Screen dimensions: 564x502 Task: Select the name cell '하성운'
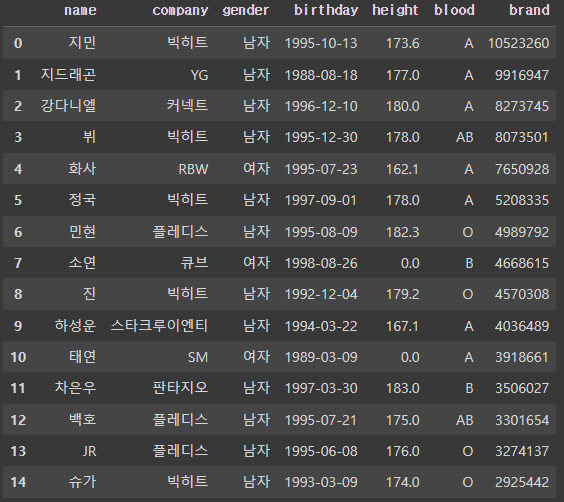point(75,325)
